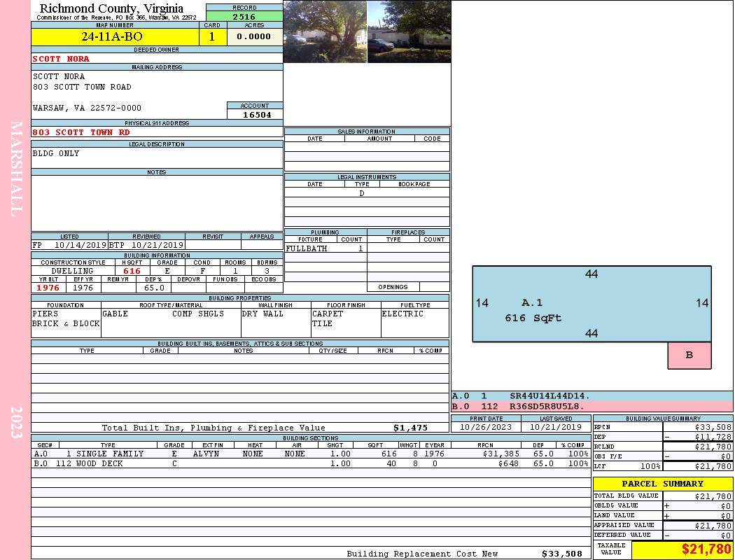Click taxable value $21,780 in red

(x=706, y=549)
